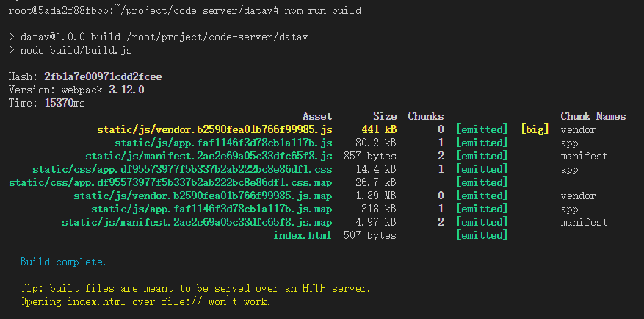Screen dimensions: 644x319
Task: Click the Build complete message
Action: (x=63, y=262)
